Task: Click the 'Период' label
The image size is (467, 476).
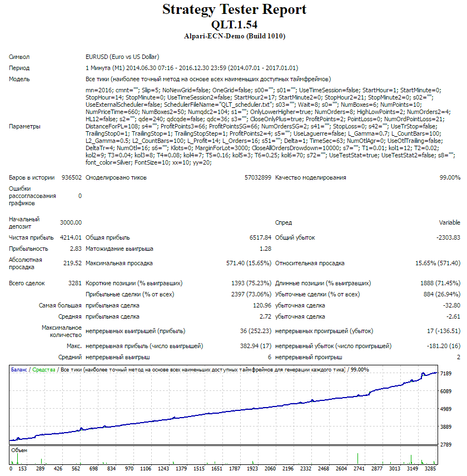Action: click(19, 68)
